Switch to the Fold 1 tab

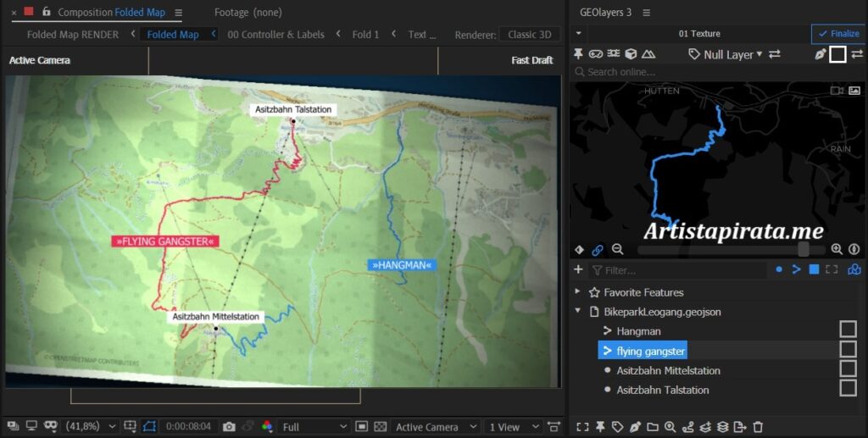[365, 34]
